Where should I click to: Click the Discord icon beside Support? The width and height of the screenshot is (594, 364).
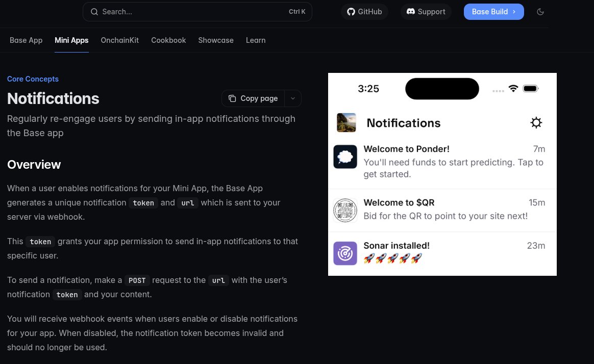coord(411,11)
